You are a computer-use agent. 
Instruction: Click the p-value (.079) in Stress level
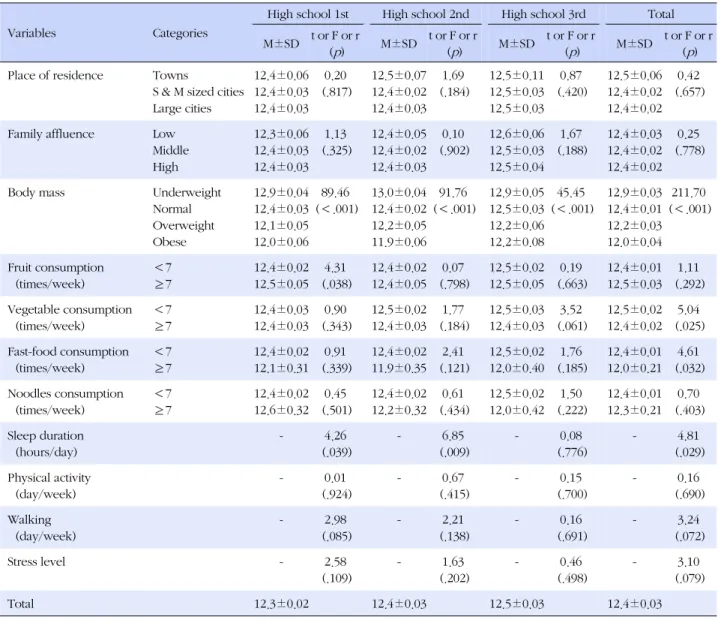(690, 578)
